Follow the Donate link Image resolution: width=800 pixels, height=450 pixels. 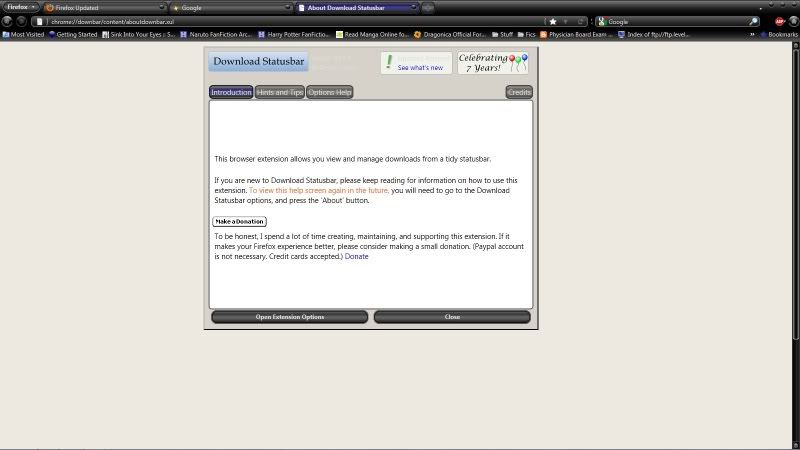point(356,256)
